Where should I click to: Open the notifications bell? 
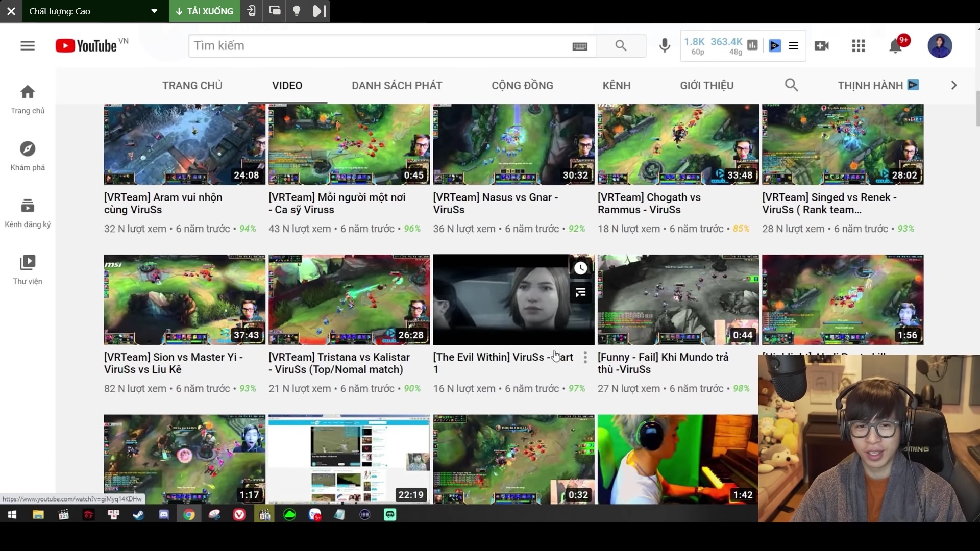pyautogui.click(x=896, y=45)
